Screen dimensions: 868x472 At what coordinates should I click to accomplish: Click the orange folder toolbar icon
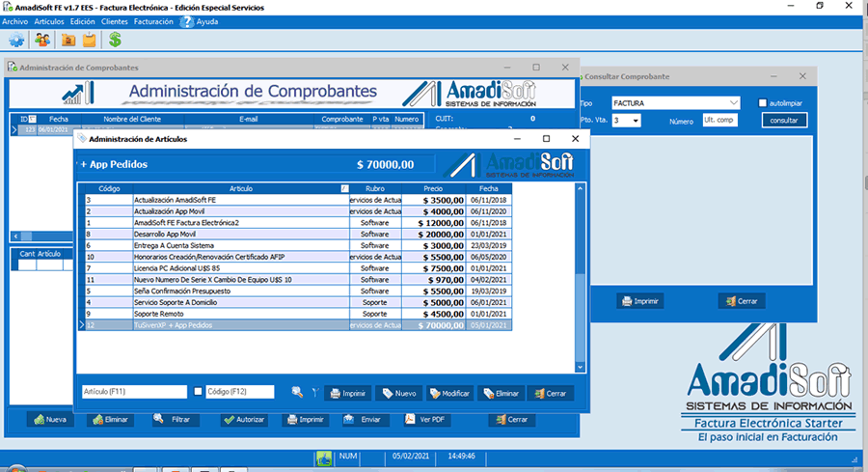(68, 40)
